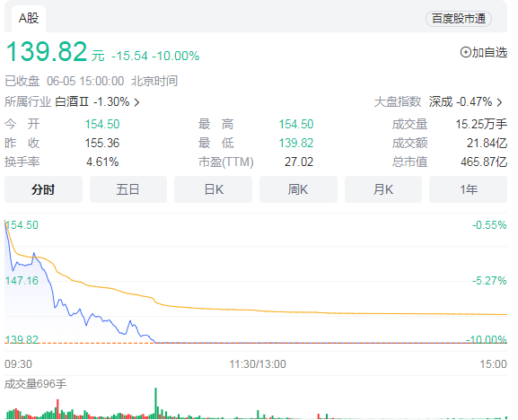The image size is (518, 420).
Task: Click the current price 139.82
Action: (47, 51)
